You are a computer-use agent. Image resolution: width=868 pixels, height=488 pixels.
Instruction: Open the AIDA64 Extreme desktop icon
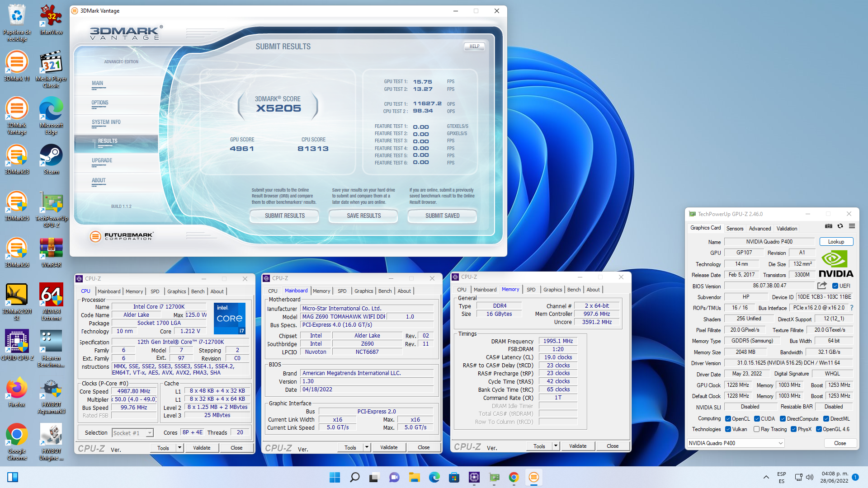coord(51,302)
